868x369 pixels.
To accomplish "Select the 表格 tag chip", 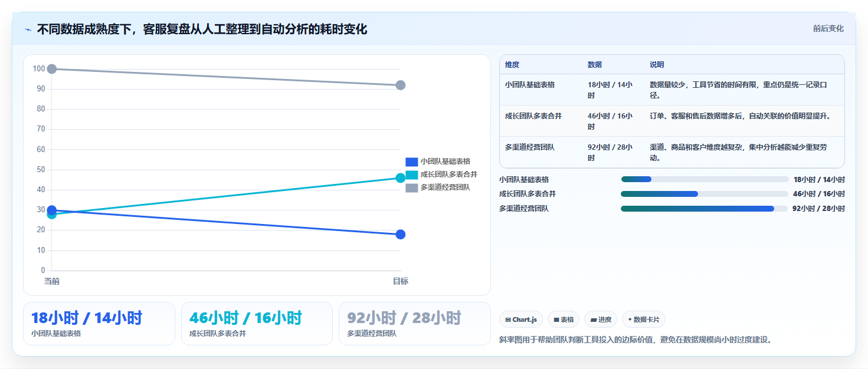I will pos(564,319).
